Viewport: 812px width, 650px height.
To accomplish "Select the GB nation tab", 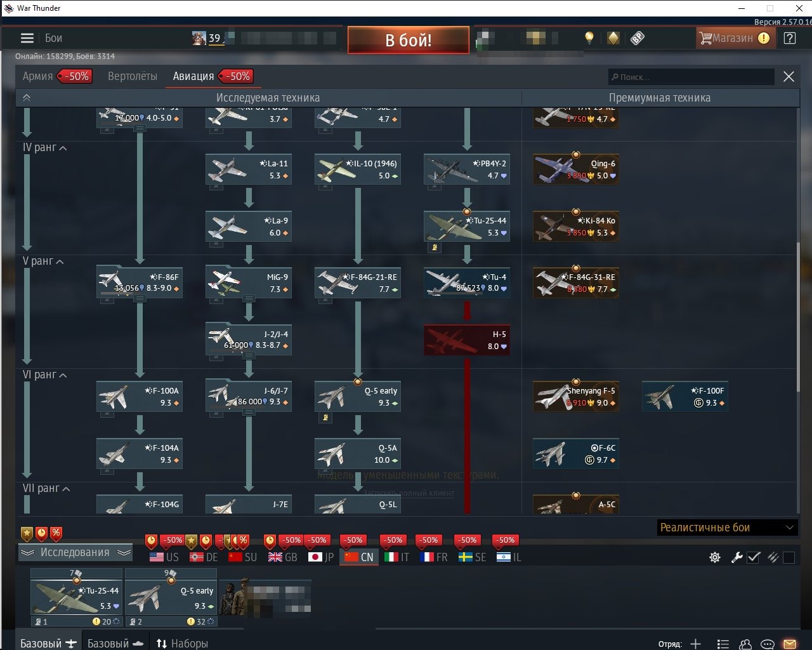I will 283,557.
